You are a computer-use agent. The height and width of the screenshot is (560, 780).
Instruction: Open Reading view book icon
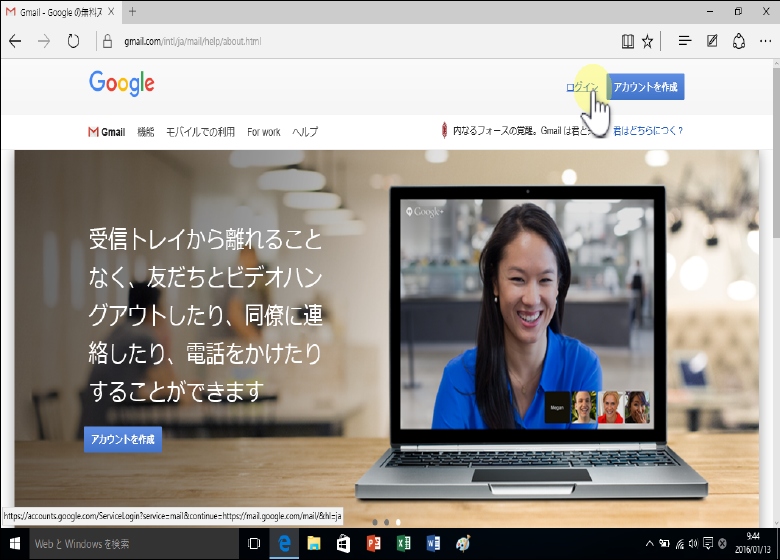[x=628, y=41]
